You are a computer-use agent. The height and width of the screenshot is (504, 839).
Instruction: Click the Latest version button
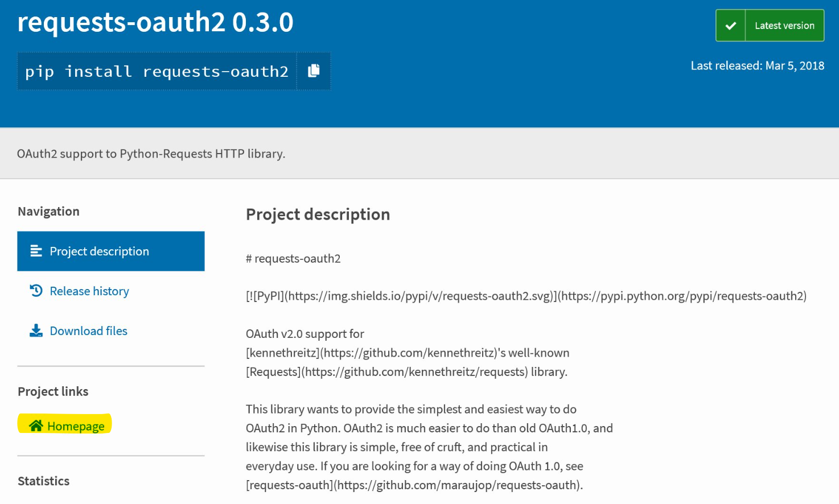coord(770,26)
